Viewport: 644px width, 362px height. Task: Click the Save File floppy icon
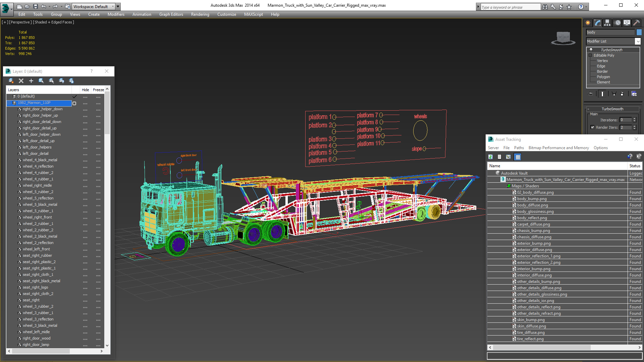(35, 6)
